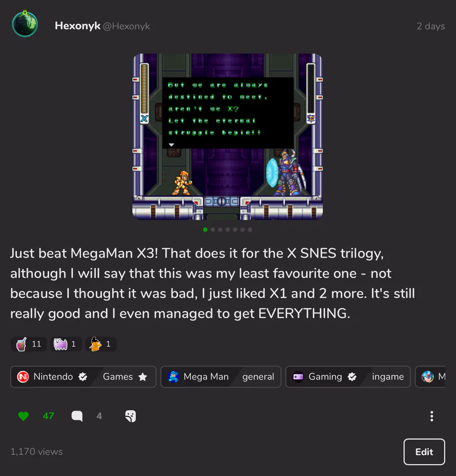
Task: Open the Nintendo community icon
Action: pos(23,377)
